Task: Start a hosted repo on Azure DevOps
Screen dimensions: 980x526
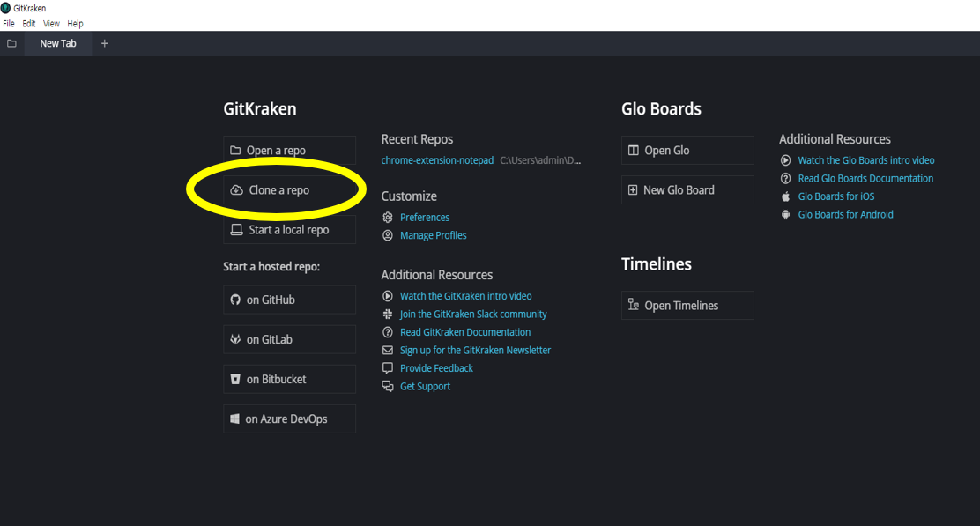Action: pyautogui.click(x=289, y=419)
